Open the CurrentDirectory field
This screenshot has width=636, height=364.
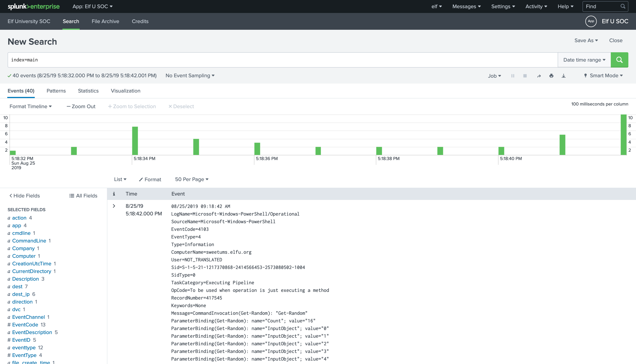[32, 271]
